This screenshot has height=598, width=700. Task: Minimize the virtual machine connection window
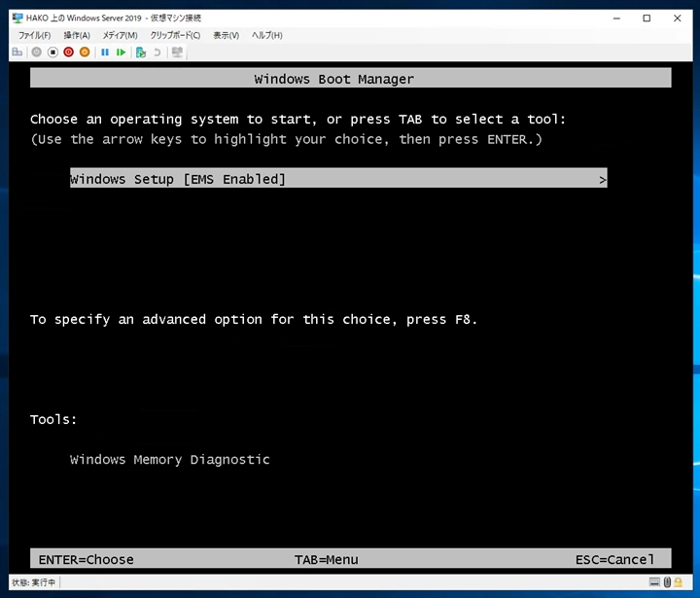(616, 18)
